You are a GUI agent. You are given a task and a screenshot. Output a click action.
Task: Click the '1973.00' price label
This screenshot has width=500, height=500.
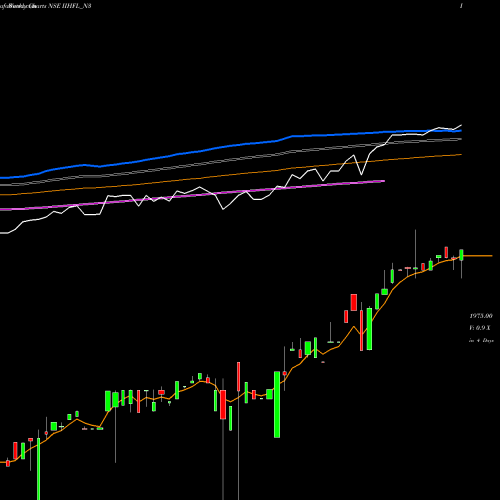pos(481,316)
